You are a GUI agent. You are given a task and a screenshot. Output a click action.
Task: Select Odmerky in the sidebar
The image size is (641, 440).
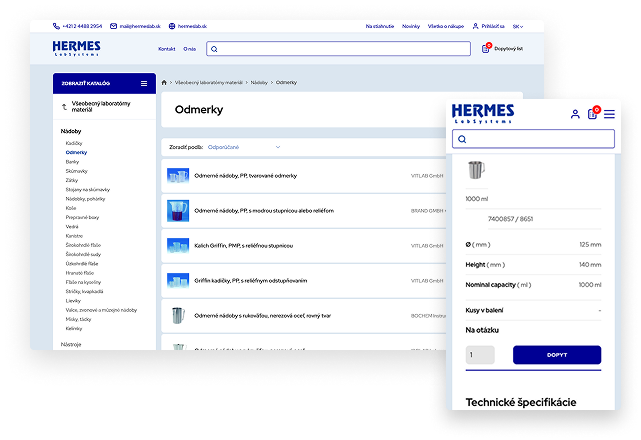tap(76, 153)
